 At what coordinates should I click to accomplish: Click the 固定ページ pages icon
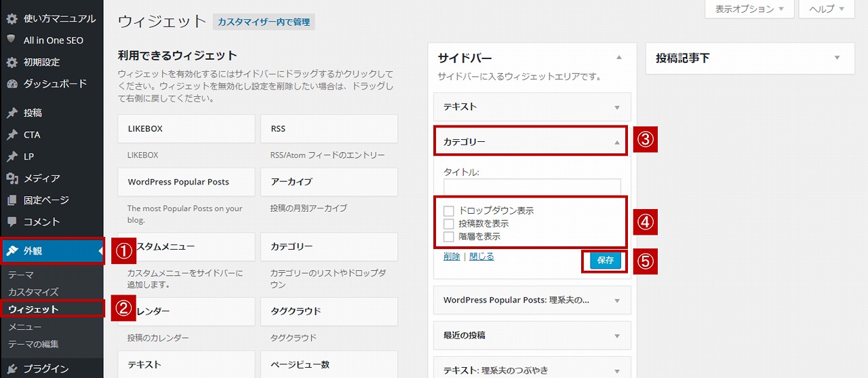[x=12, y=200]
